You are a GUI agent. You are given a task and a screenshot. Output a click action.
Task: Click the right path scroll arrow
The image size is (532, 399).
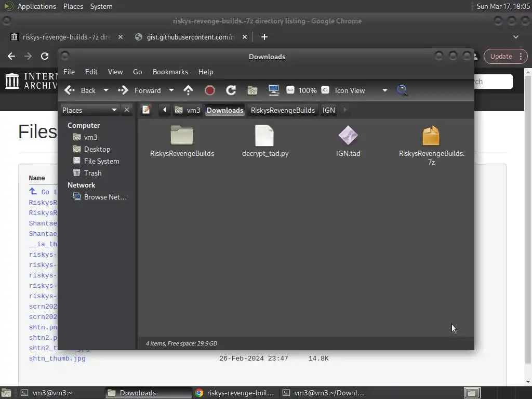[x=345, y=110]
